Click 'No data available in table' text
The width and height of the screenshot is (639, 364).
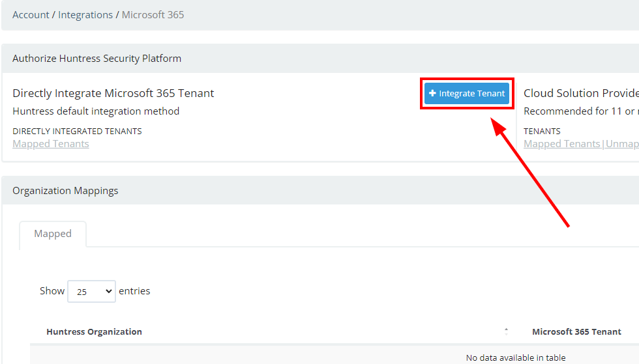tap(516, 357)
